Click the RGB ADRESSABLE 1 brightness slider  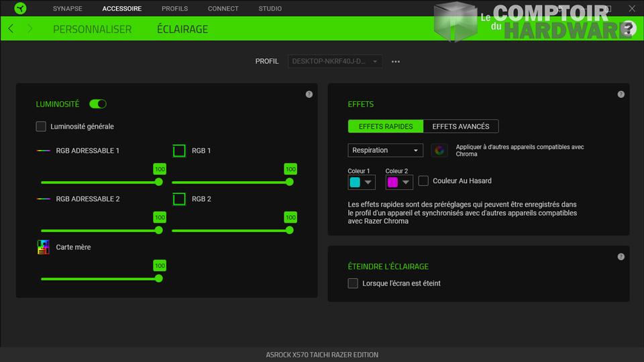tap(100, 182)
